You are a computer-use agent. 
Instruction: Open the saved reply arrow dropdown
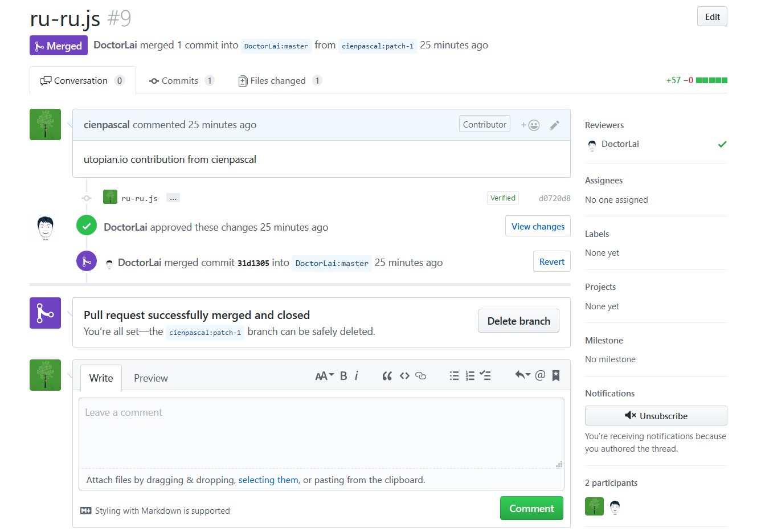click(522, 375)
